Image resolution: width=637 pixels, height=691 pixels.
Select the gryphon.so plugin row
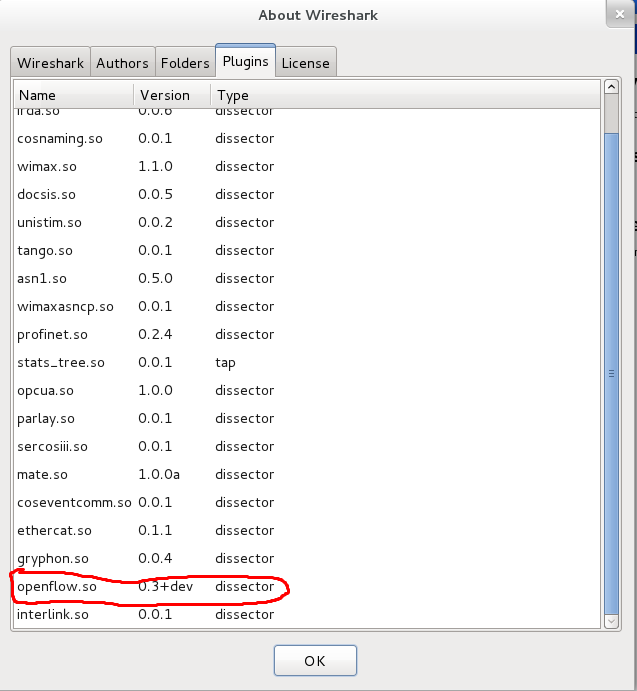(x=307, y=558)
